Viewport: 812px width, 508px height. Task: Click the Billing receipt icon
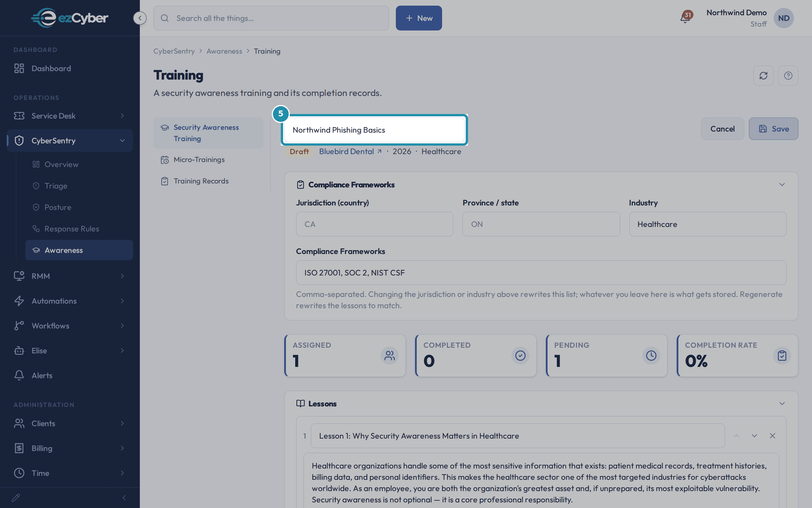(19, 448)
